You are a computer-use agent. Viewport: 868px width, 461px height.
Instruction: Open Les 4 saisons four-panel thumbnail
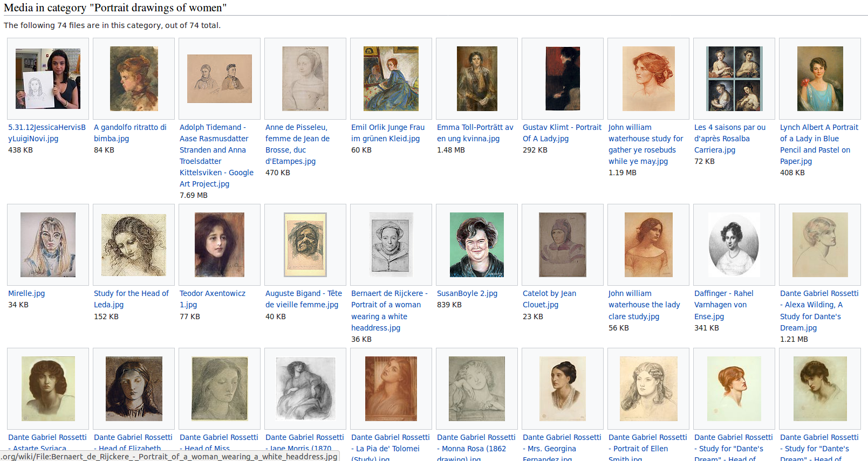(x=734, y=79)
